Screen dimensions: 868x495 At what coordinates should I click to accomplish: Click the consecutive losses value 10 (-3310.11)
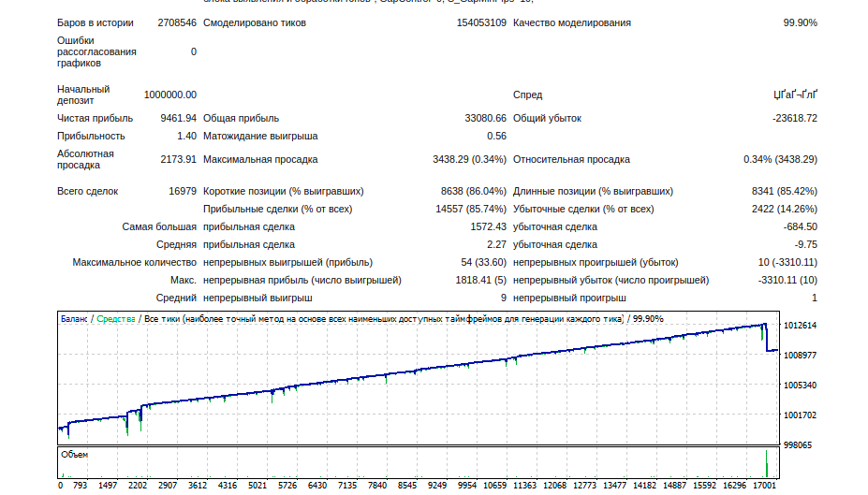tap(787, 262)
